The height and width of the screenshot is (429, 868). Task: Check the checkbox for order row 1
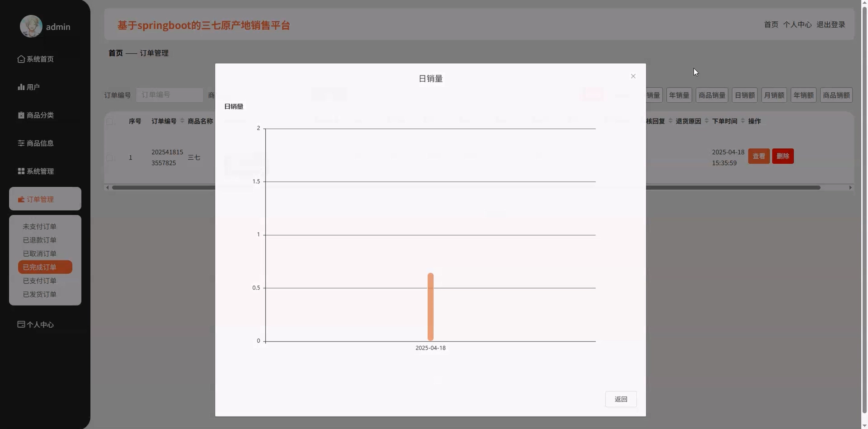110,158
